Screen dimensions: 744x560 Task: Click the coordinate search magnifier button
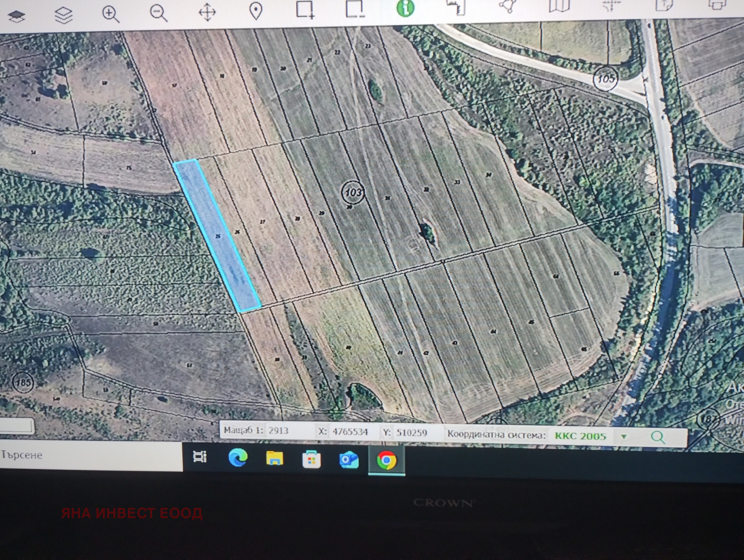tap(658, 437)
